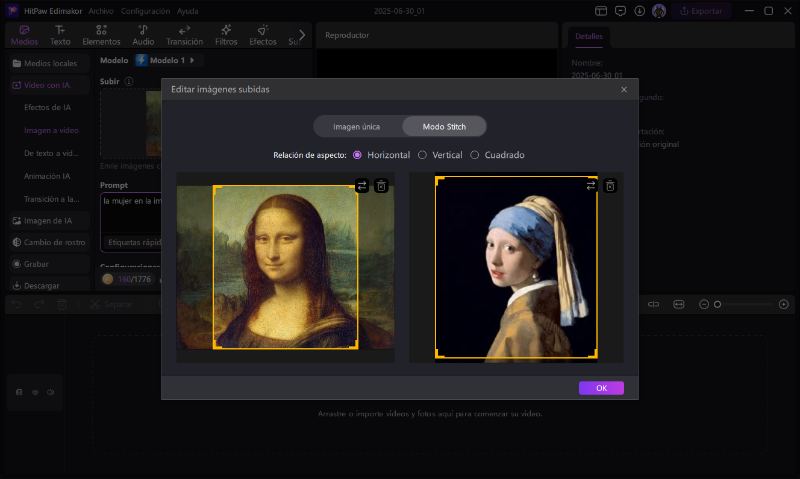The height and width of the screenshot is (479, 800).
Task: Toggle the layout panel icon
Action: tap(601, 11)
